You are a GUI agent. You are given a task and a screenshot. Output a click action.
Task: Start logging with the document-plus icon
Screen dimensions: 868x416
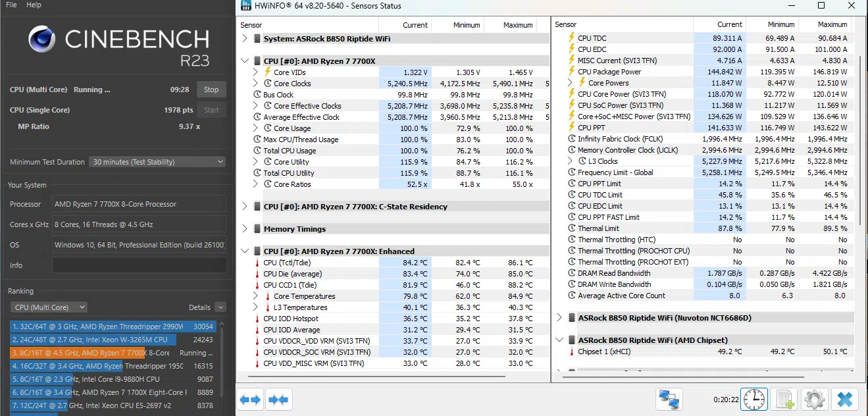click(x=784, y=399)
